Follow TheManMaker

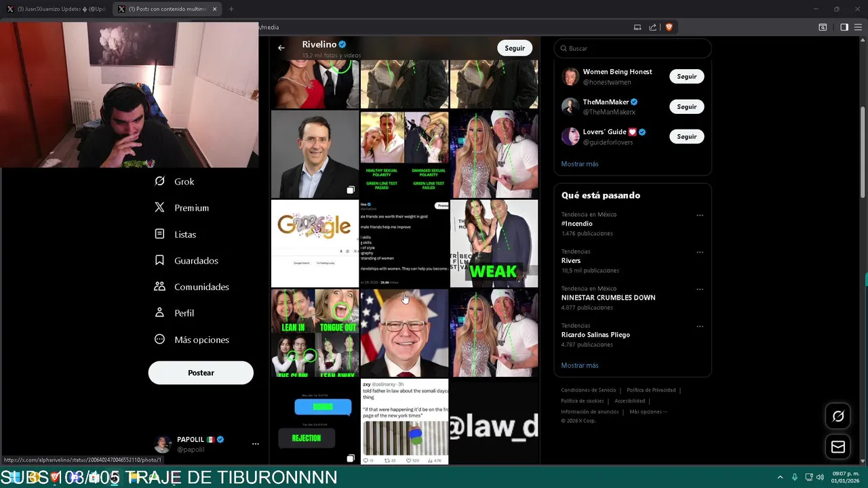[x=687, y=106]
